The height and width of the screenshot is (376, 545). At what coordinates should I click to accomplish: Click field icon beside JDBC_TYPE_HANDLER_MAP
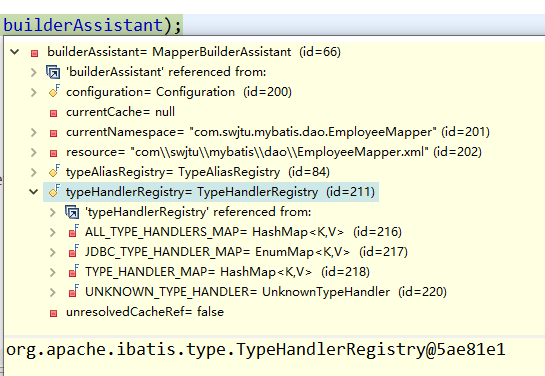(74, 251)
